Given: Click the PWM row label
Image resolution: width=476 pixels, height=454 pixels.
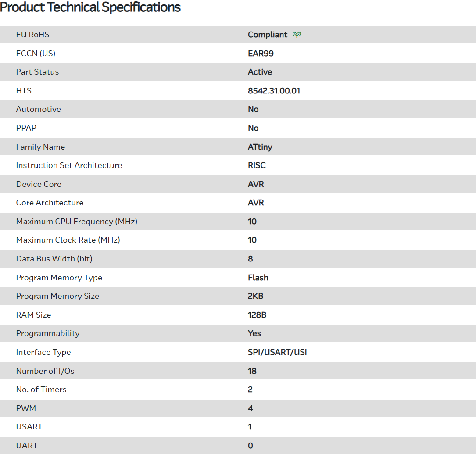Looking at the screenshot, I should pyautogui.click(x=26, y=408).
